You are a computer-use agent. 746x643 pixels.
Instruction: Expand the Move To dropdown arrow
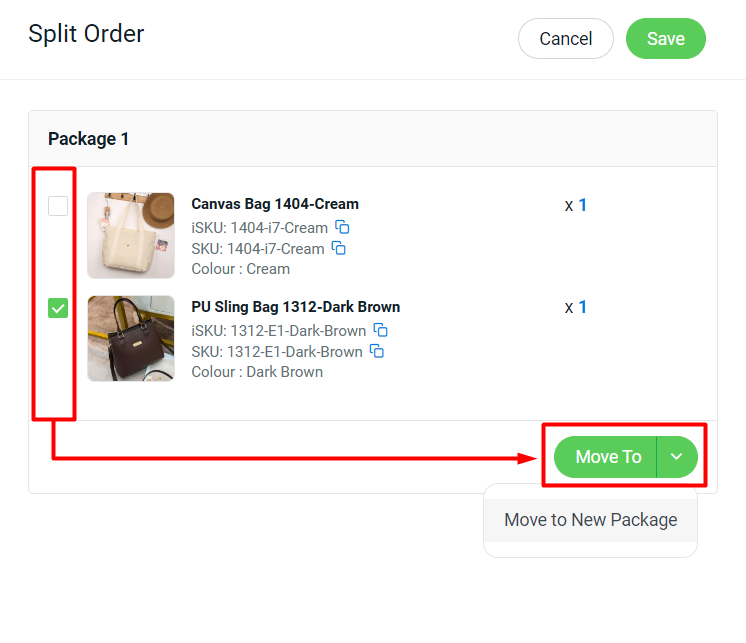tap(677, 457)
